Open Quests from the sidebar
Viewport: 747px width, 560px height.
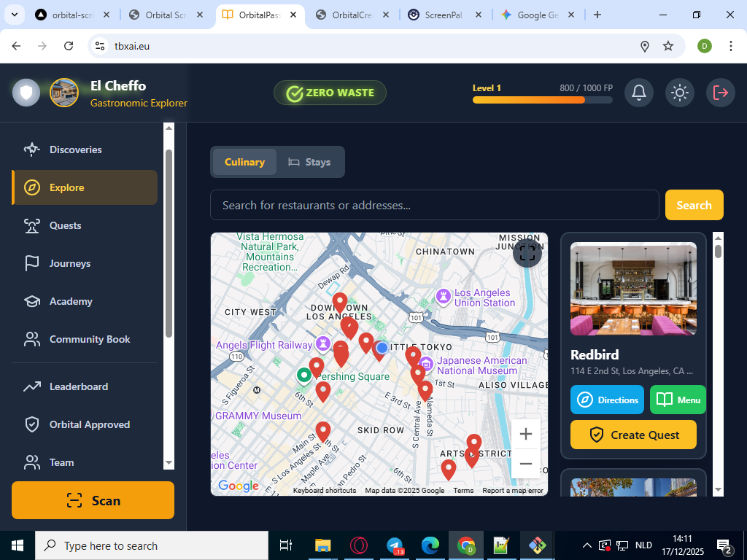[65, 225]
